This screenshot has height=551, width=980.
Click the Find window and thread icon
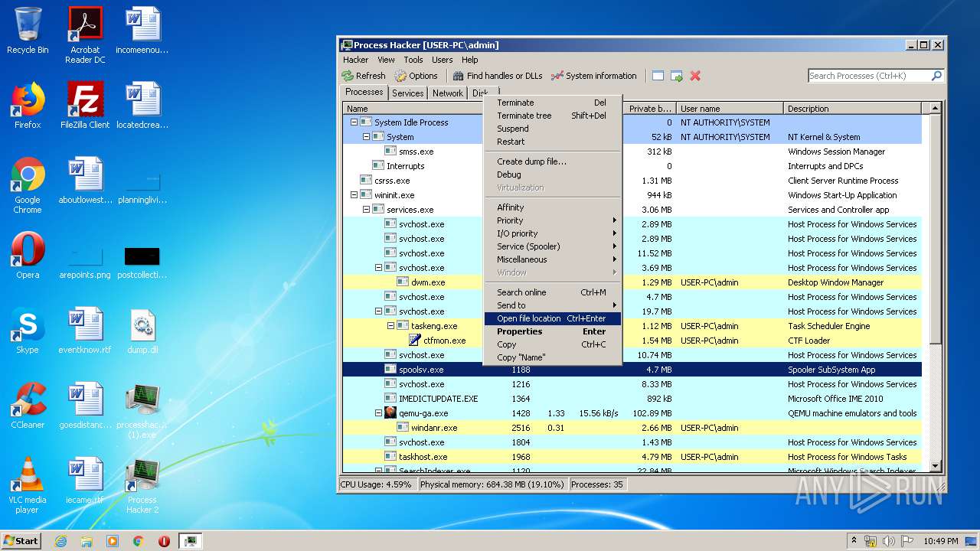coord(677,76)
